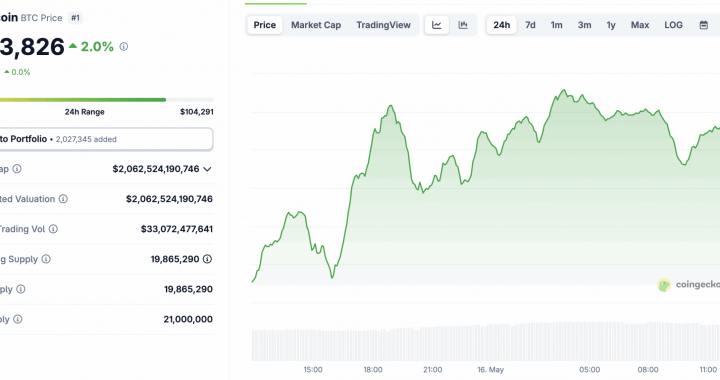720x380 pixels.
Task: Select the Market Cap chart tab
Action: click(316, 25)
